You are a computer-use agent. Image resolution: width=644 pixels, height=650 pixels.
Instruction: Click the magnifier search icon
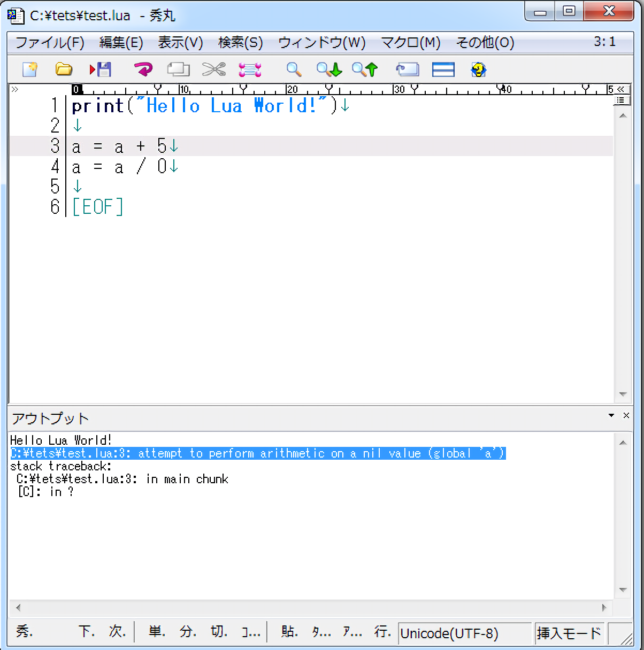click(x=294, y=69)
